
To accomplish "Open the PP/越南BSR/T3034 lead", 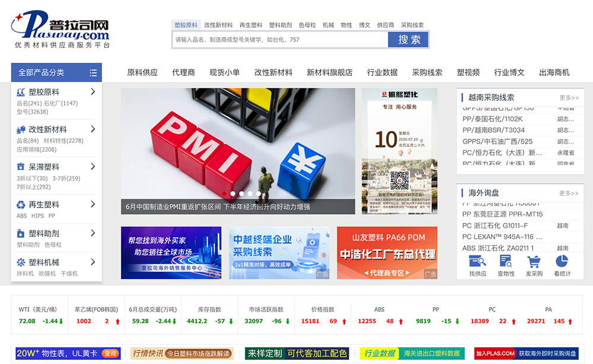I will click(493, 130).
